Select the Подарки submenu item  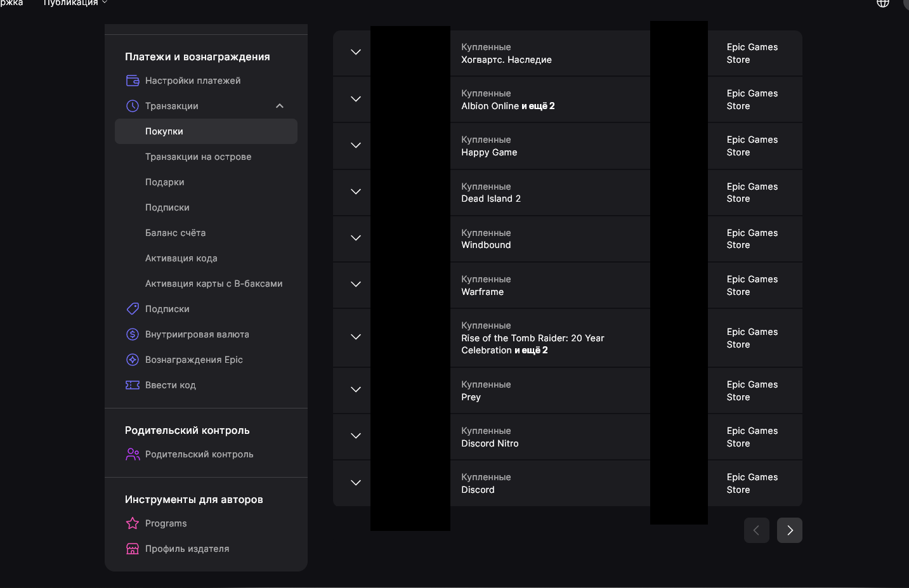pyautogui.click(x=164, y=182)
